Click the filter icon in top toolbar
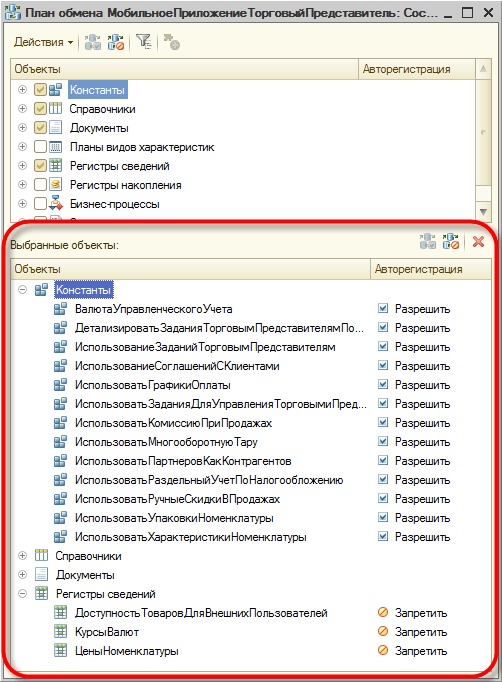This screenshot has width=502, height=682. click(x=144, y=42)
